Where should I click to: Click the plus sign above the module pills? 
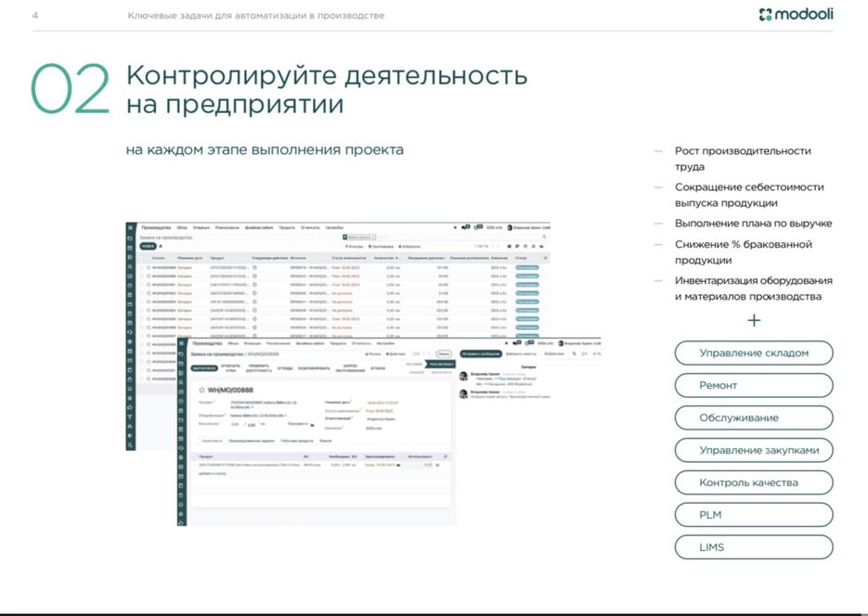tap(754, 320)
